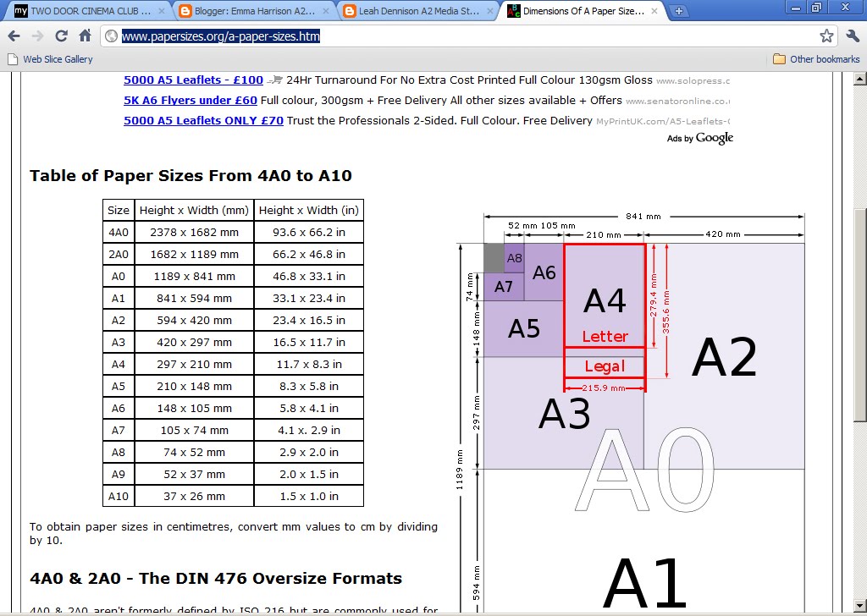Open the 5K A6 Flyers under £60 ad
867x616 pixels.
click(x=191, y=101)
